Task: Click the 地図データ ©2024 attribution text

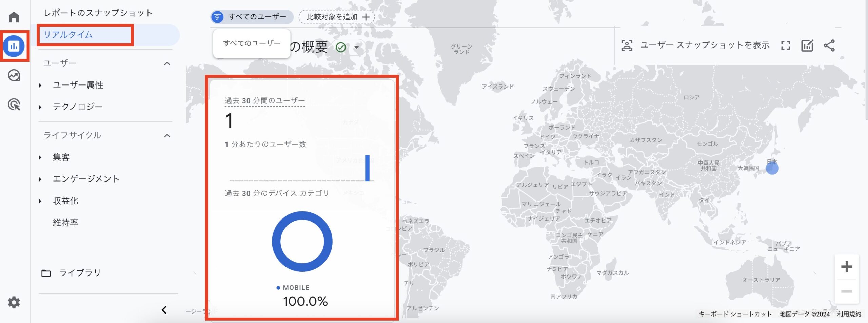Action: coord(804,314)
